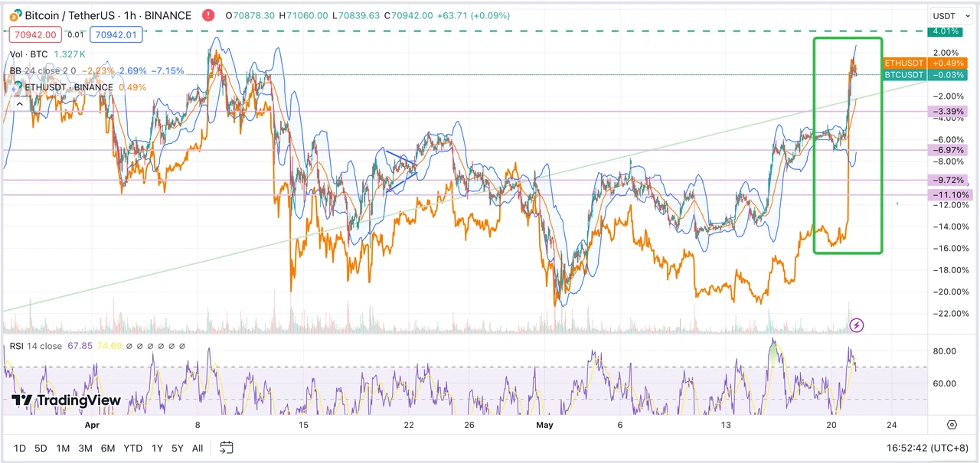This screenshot has width=980, height=463.
Task: Show All time range data
Action: pyautogui.click(x=198, y=448)
